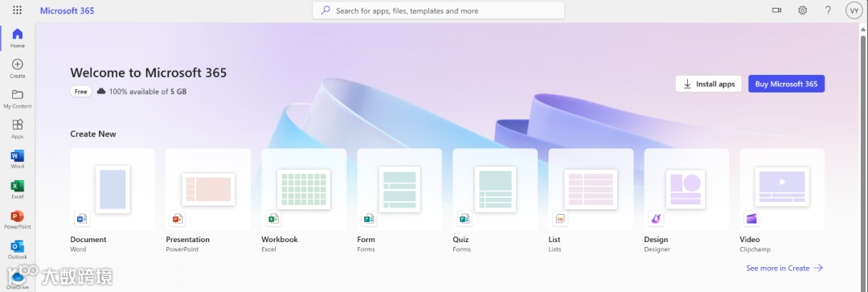This screenshot has height=292, width=868.
Task: Click the Word badge on the Document card
Action: tap(82, 219)
